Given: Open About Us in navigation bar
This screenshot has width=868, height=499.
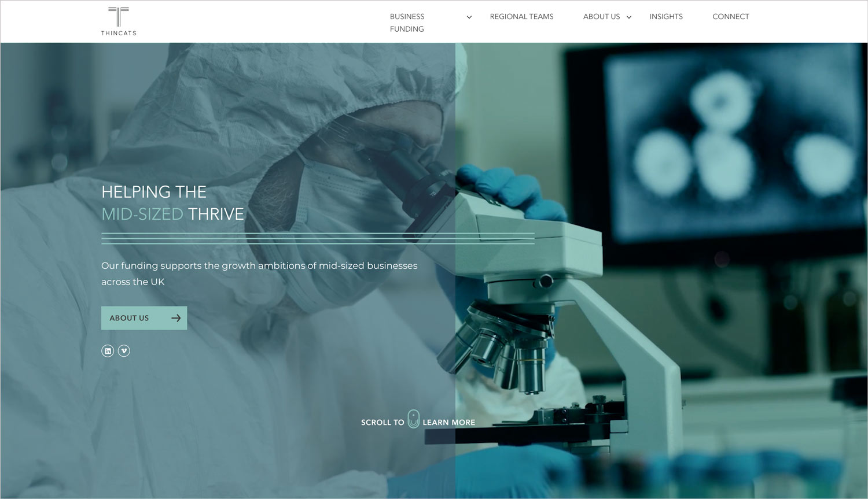Looking at the screenshot, I should click(x=601, y=17).
